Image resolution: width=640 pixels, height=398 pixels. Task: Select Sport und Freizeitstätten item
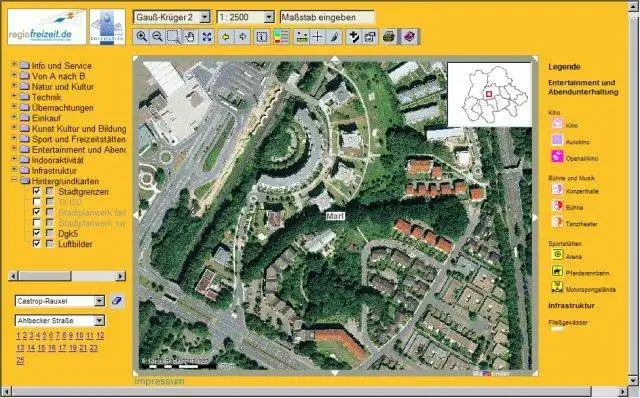click(79, 139)
